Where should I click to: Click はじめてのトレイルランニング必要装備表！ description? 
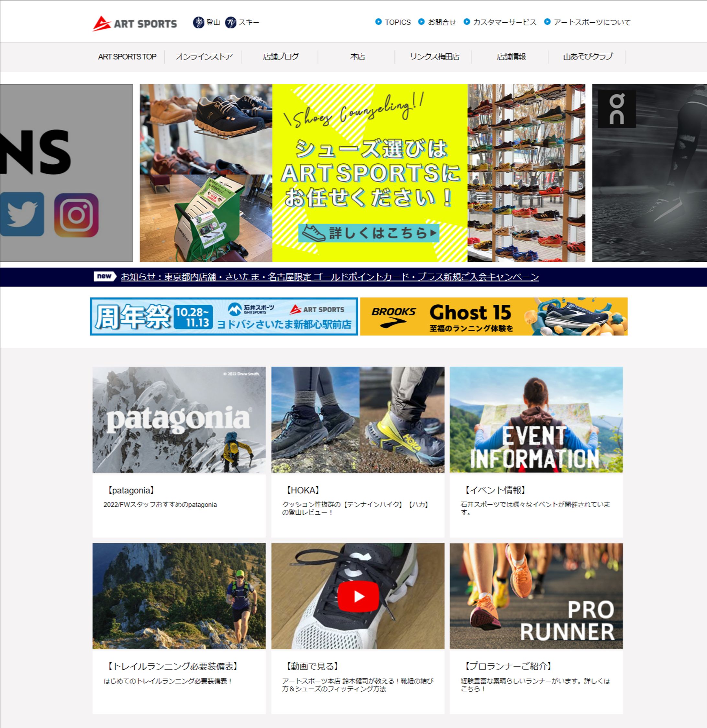(168, 681)
